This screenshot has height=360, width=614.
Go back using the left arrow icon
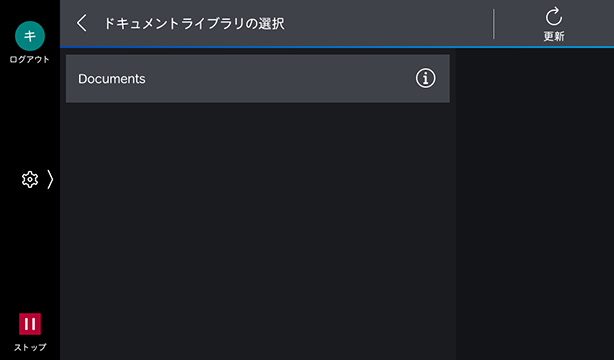pos(81,23)
